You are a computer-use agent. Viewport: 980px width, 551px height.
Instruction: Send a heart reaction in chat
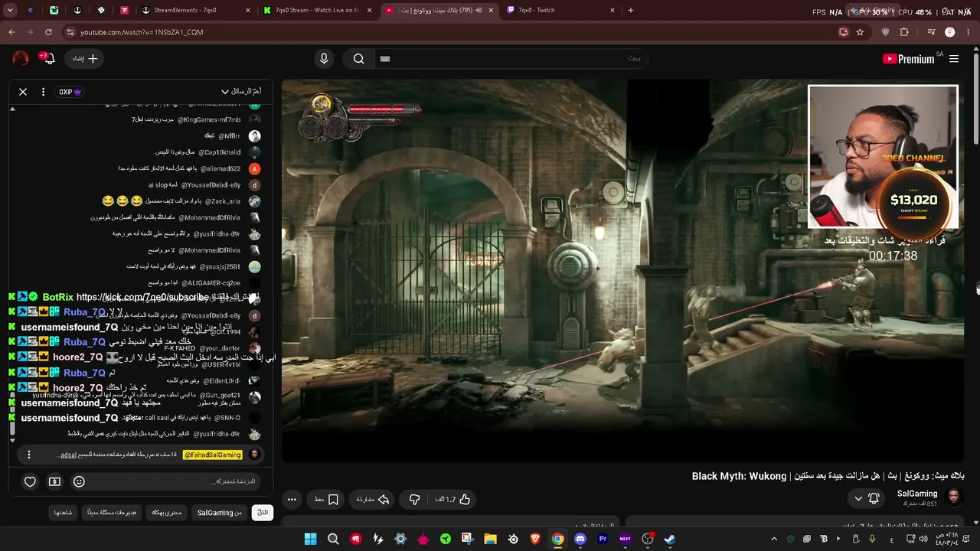(x=30, y=481)
